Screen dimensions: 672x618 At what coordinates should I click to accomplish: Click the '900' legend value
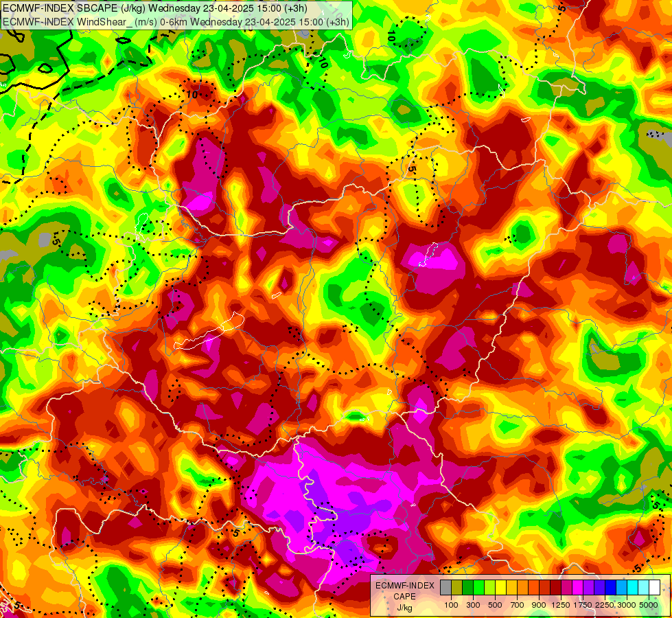tap(539, 605)
